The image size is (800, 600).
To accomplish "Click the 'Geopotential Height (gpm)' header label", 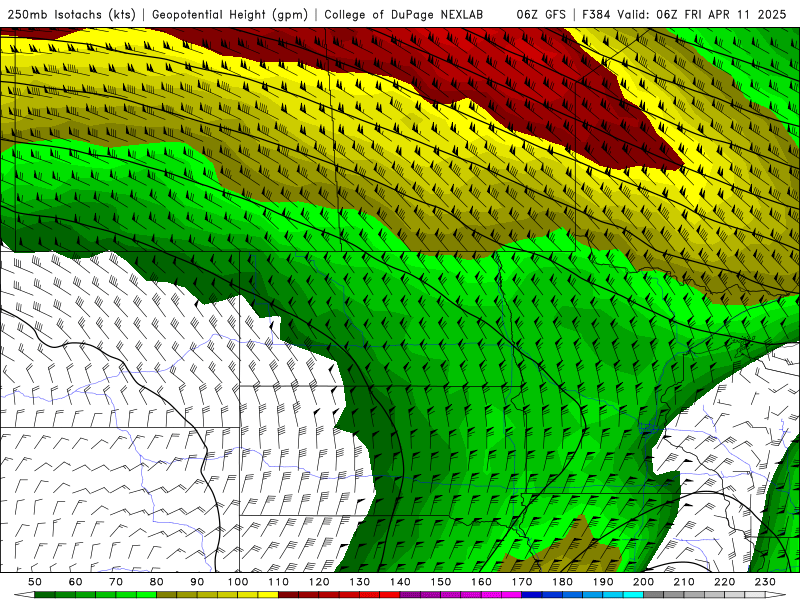I will pyautogui.click(x=230, y=15).
